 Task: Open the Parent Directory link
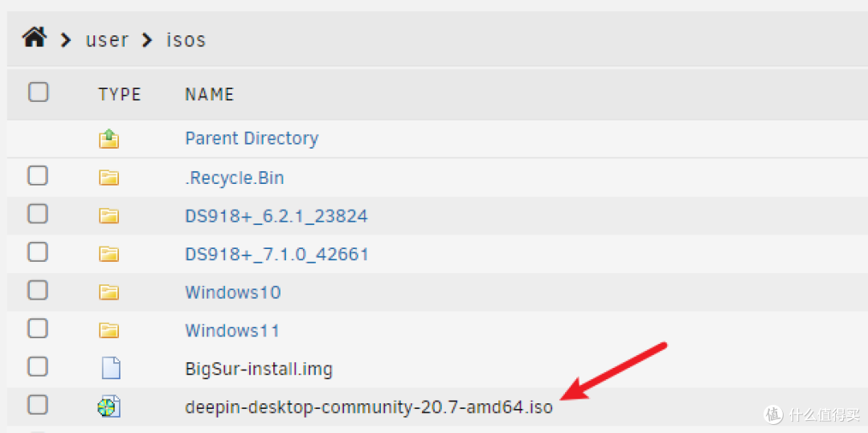point(252,138)
